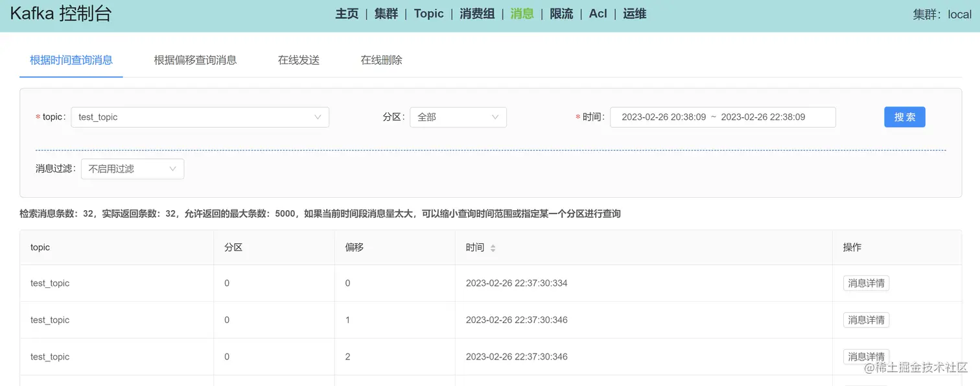Switch to the 根据偏移查询消息 tab
The height and width of the screenshot is (386, 980).
(195, 60)
